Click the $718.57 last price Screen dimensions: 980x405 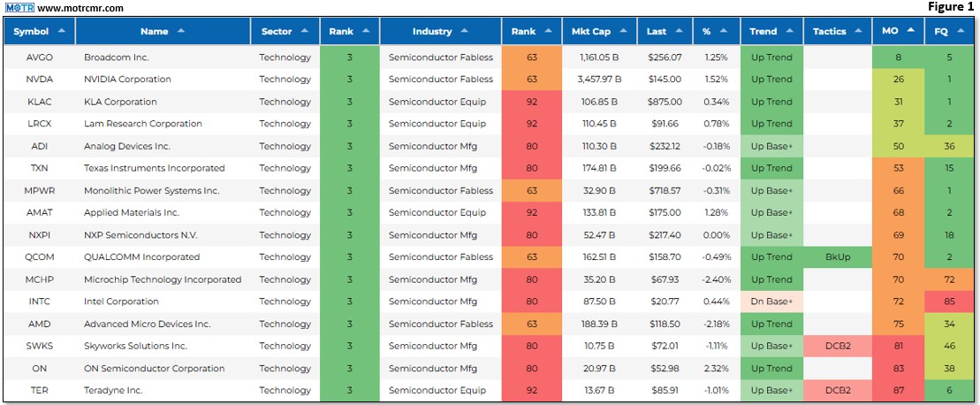coord(665,191)
